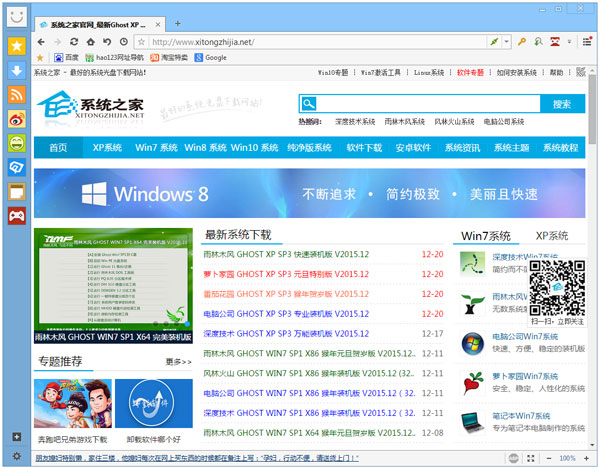Open sidebar settings gear

point(17,456)
